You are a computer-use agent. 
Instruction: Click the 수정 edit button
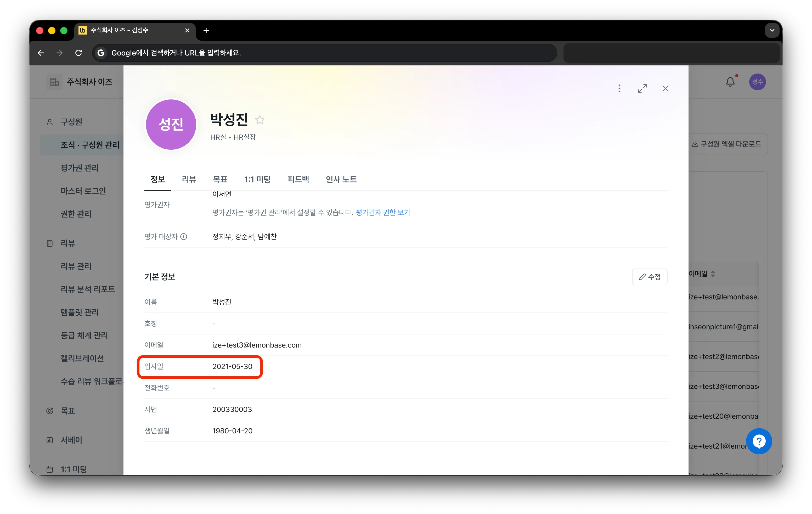650,277
